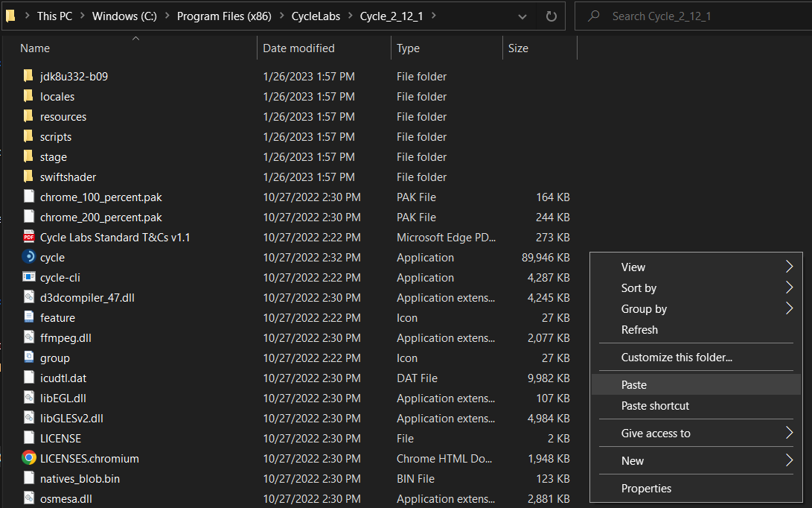Select the file name cycle-cli
The width and height of the screenshot is (812, 508).
[60, 278]
